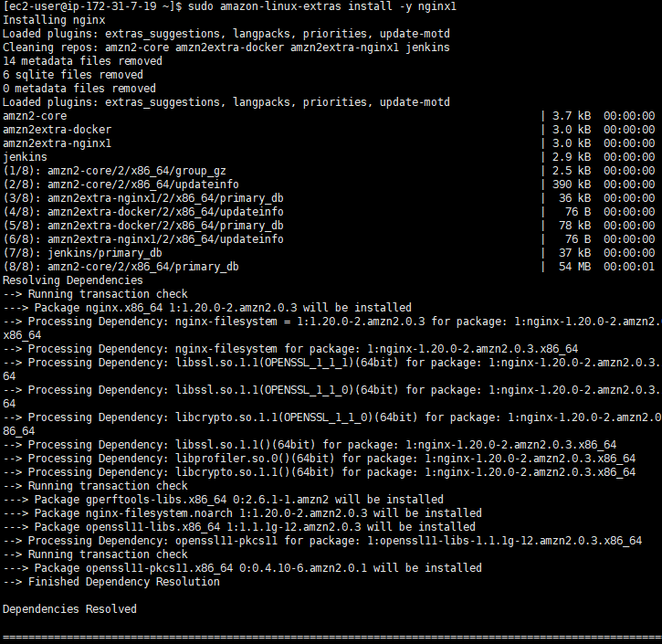Click '14 metadata files removed' text
This screenshot has height=644, width=662.
[82, 61]
